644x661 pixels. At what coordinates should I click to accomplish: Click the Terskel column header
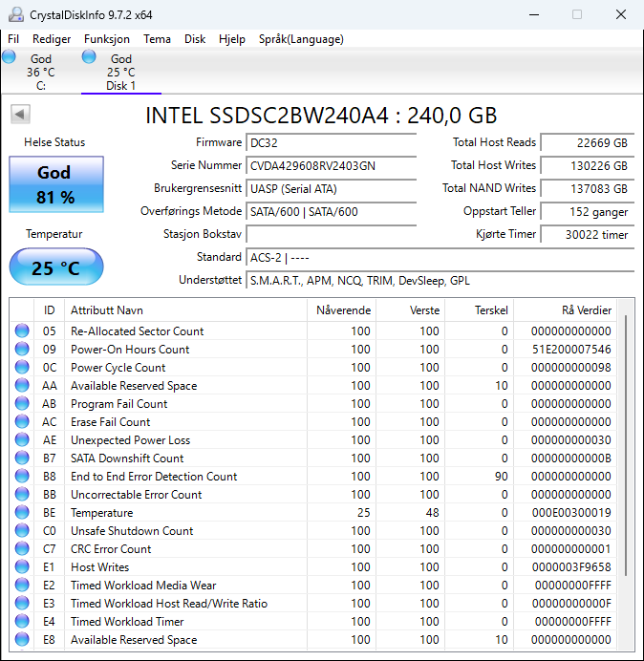pyautogui.click(x=479, y=310)
